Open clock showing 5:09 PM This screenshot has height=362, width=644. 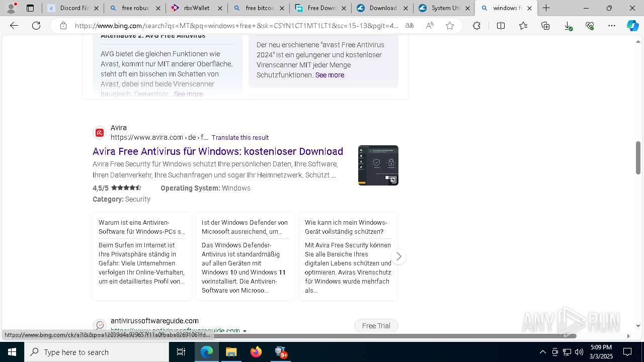(x=601, y=352)
